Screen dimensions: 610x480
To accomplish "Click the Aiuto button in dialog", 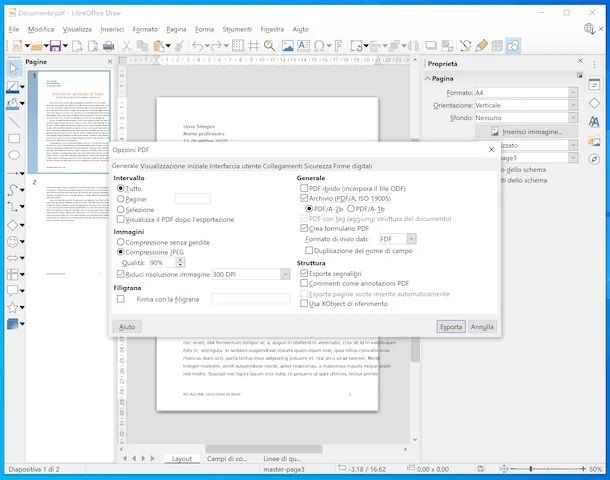I will (127, 327).
